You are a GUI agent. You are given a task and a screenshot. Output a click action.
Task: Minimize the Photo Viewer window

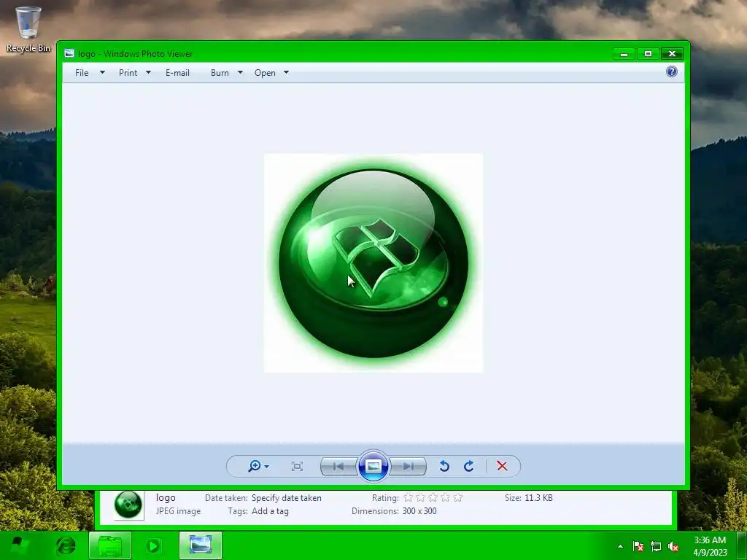pyautogui.click(x=624, y=54)
